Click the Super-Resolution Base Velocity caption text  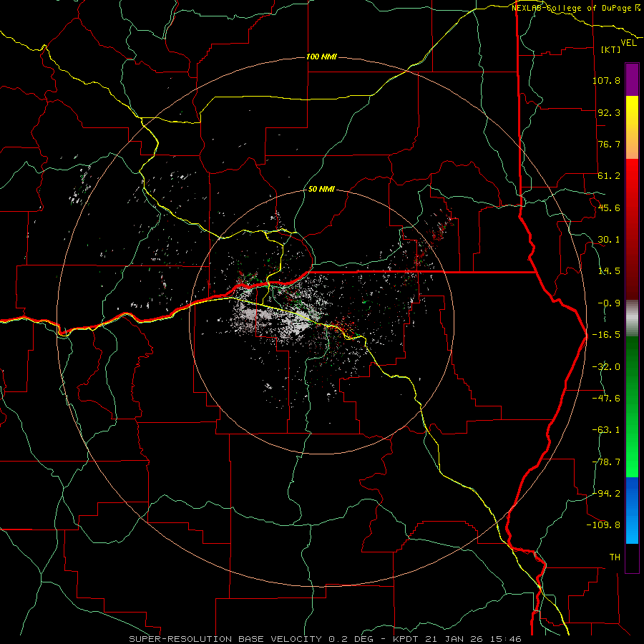pos(326,639)
